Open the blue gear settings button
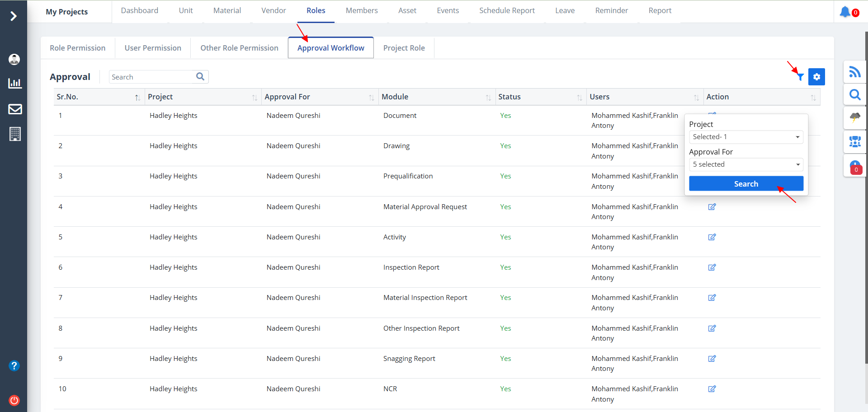Viewport: 868px width, 412px height. point(816,77)
